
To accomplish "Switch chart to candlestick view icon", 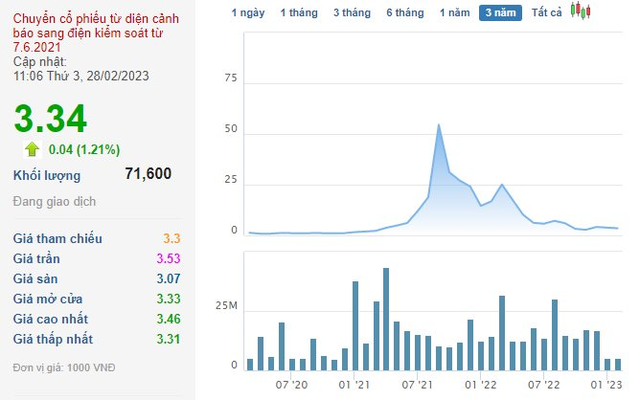I will click(x=580, y=11).
